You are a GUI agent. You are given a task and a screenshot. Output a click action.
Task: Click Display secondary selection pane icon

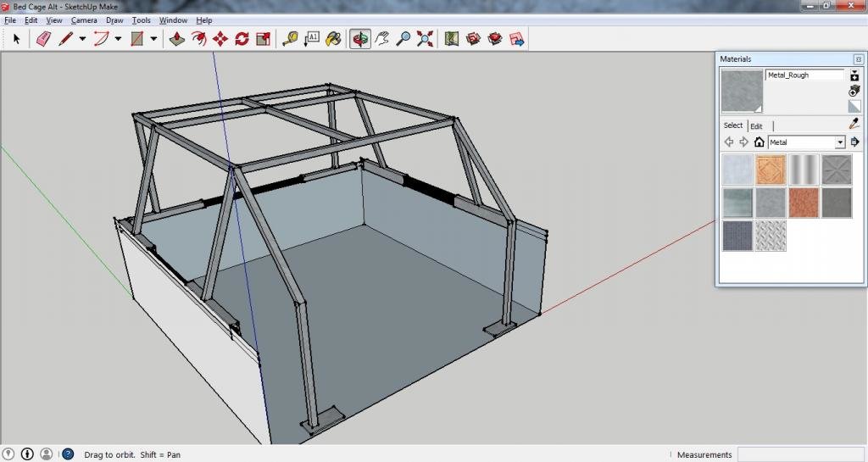(x=854, y=75)
